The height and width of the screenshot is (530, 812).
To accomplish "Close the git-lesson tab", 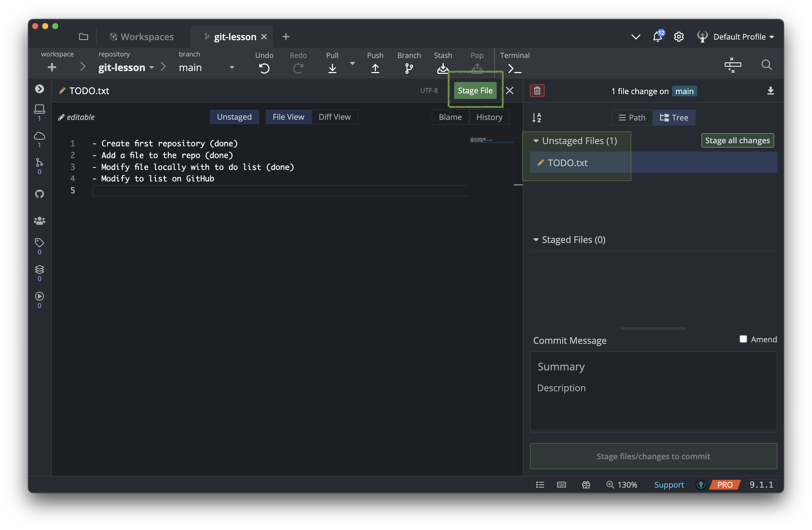I will [264, 36].
